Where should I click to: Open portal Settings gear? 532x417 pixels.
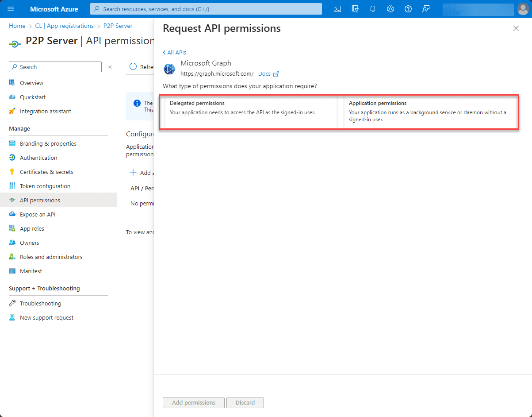[x=390, y=9]
